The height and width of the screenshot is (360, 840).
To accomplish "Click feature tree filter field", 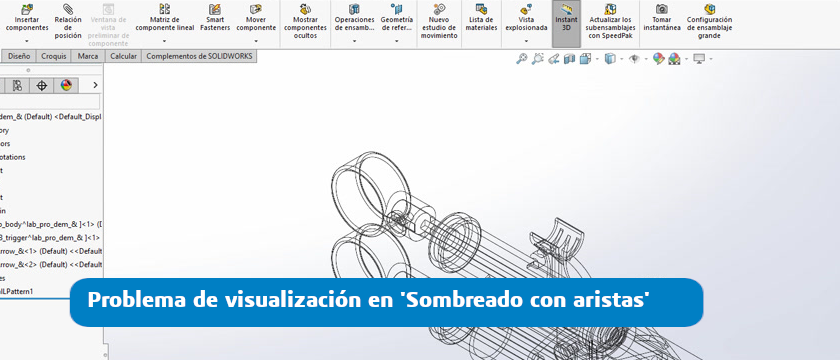I will tap(50, 102).
